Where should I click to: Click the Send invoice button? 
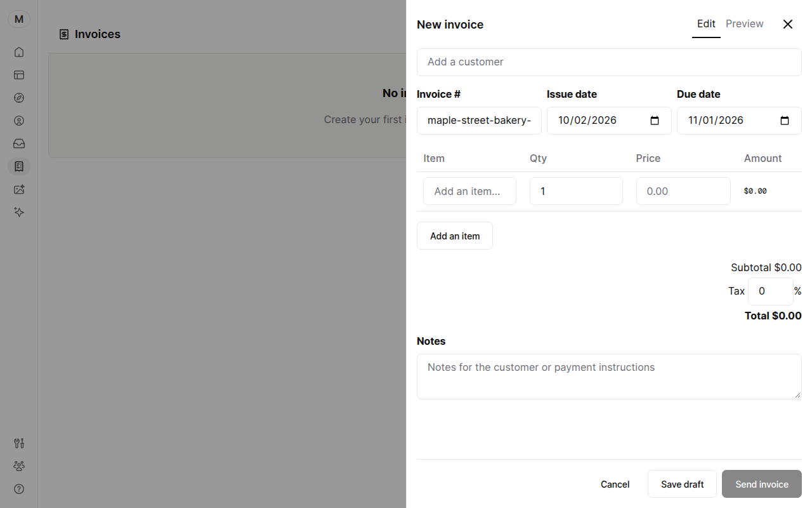[x=762, y=484]
